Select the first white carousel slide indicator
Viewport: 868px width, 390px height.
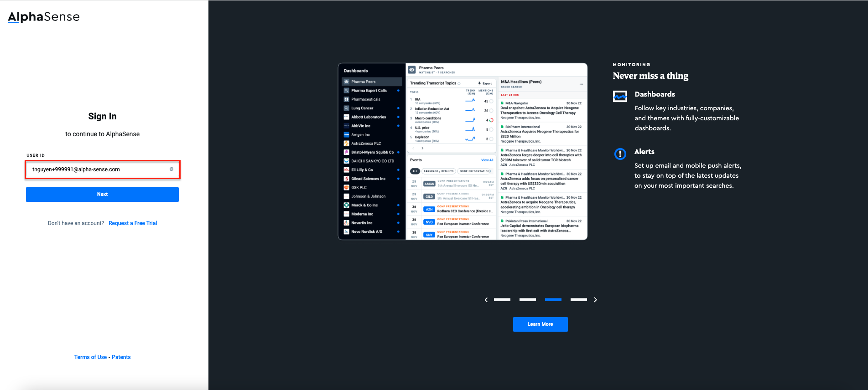click(x=502, y=300)
